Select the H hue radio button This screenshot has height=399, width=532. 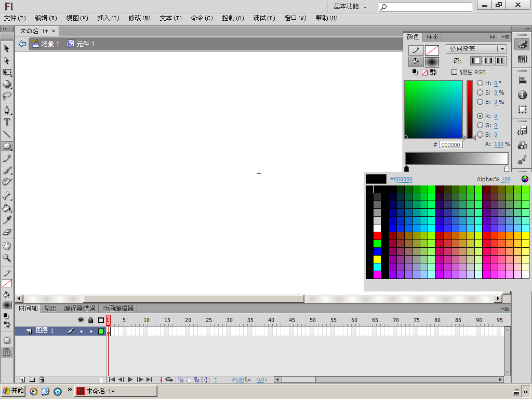tap(480, 83)
